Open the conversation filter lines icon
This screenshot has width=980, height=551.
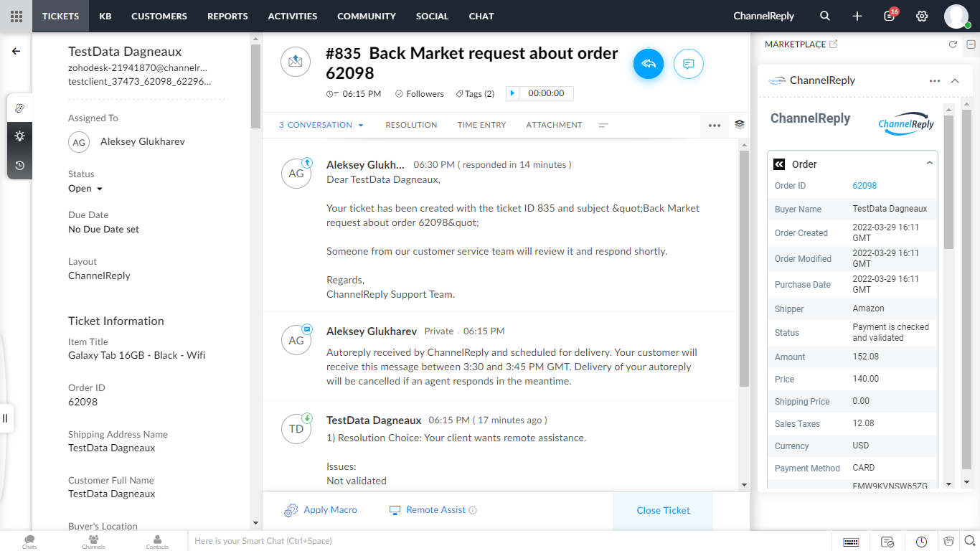pyautogui.click(x=603, y=125)
